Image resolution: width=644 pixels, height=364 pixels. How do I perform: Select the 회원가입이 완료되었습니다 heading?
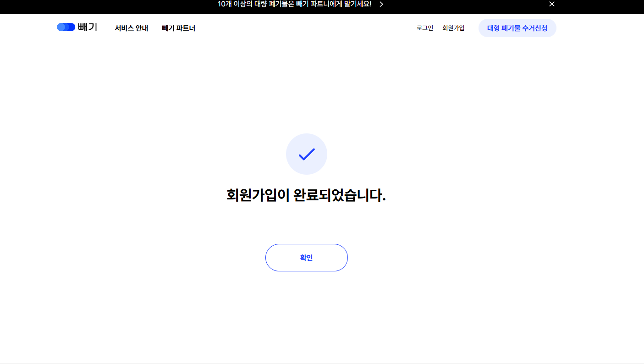[306, 195]
